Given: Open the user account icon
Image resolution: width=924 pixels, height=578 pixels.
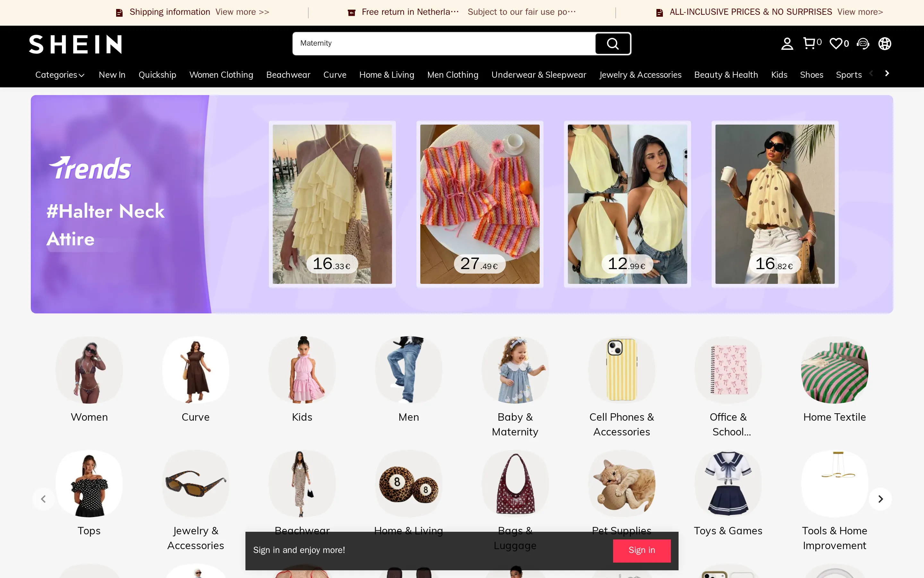Looking at the screenshot, I should [x=787, y=44].
